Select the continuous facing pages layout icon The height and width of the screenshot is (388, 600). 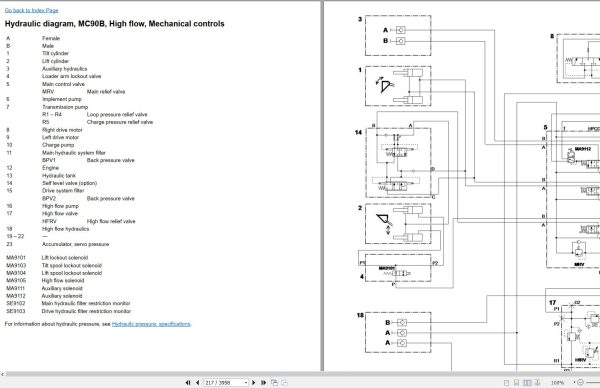tap(538, 383)
